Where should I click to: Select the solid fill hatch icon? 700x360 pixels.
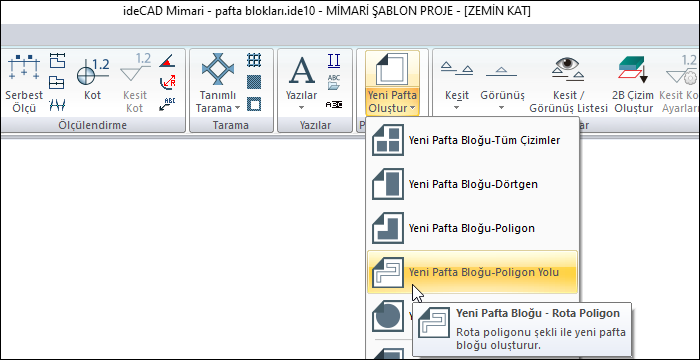[254, 82]
